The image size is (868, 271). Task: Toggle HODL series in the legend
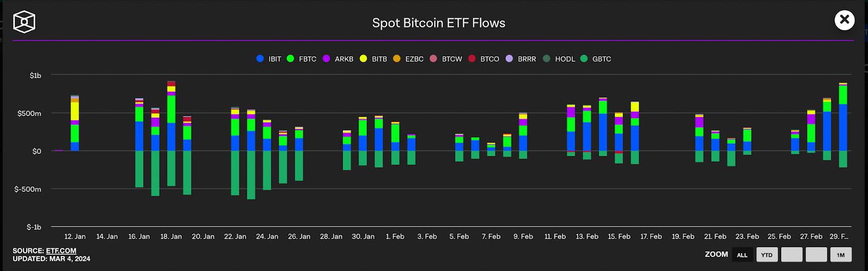point(559,59)
